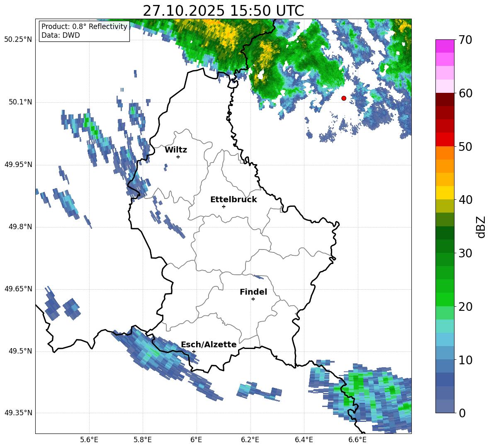Viewport: 491px width, 448px height.
Task: Click the 49.35°N latitude tick label
Action: tap(18, 413)
